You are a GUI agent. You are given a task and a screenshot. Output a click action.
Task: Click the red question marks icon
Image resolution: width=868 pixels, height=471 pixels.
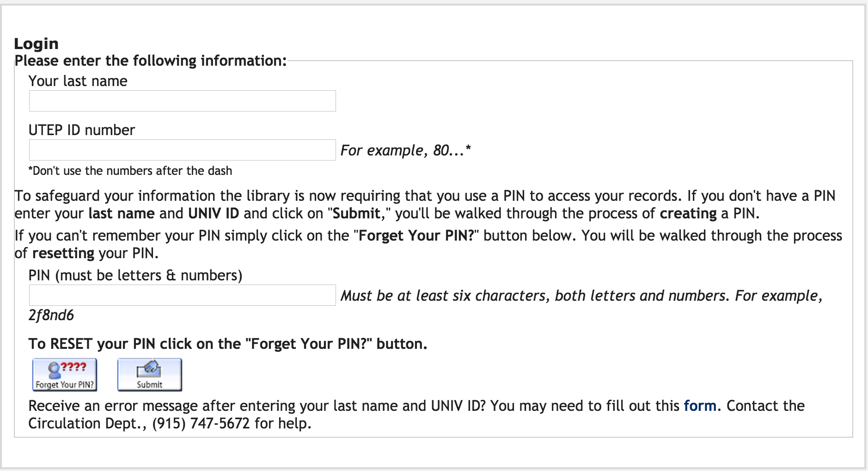[73, 367]
